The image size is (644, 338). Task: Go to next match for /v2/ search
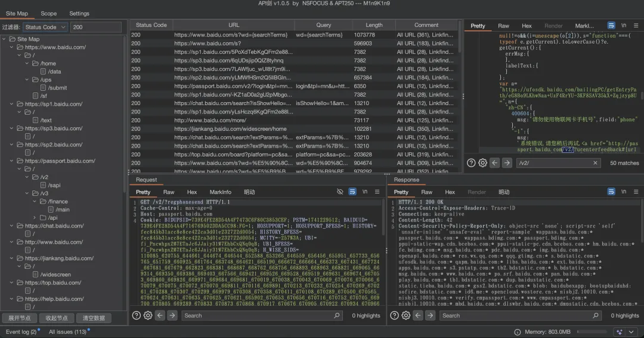tap(507, 163)
